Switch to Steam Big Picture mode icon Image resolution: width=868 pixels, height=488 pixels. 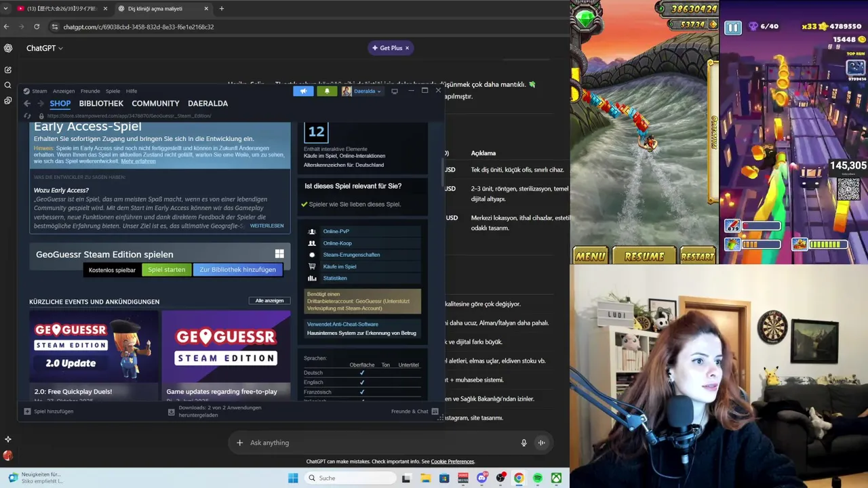click(x=395, y=91)
